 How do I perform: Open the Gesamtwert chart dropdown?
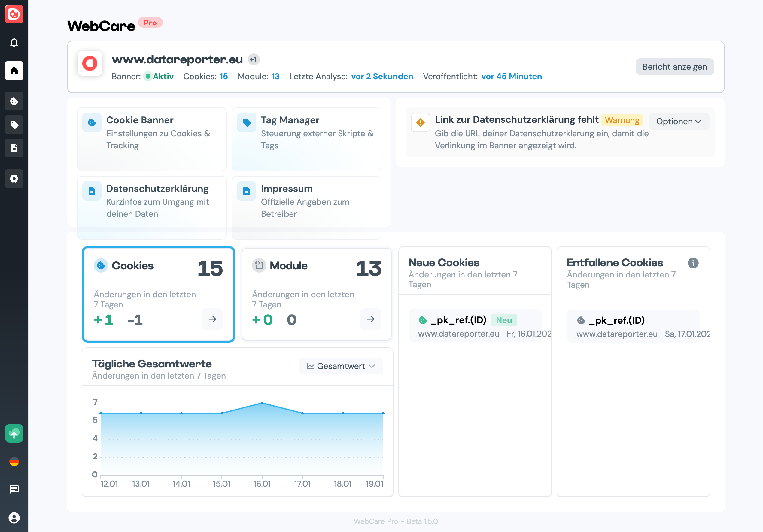pos(341,366)
